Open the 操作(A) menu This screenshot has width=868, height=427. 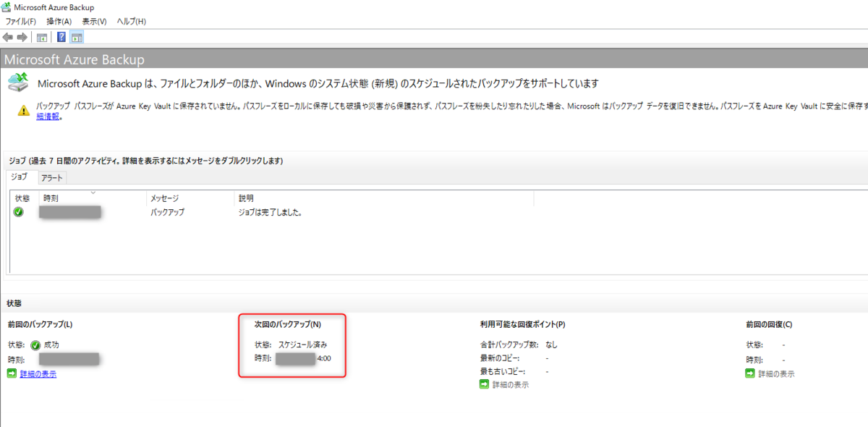[59, 21]
